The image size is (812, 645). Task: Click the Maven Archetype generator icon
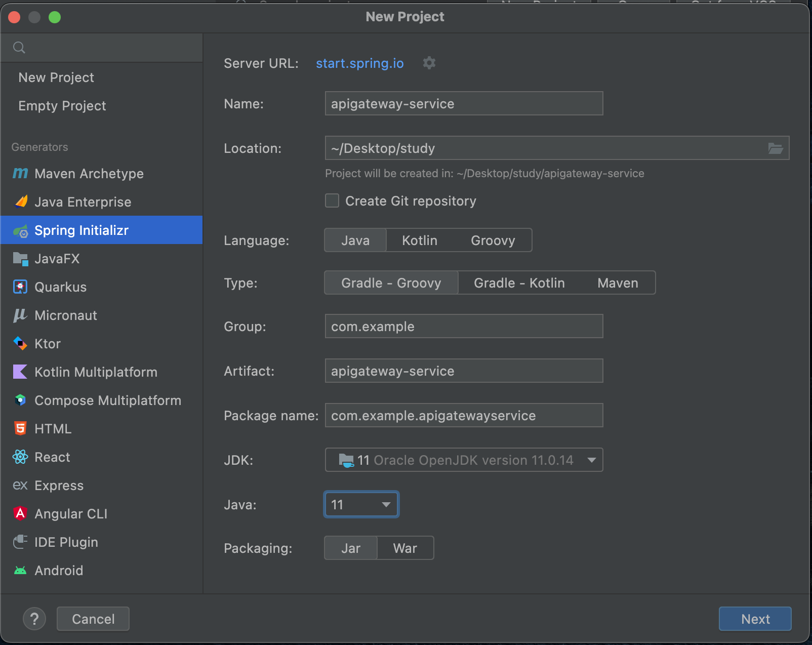pos(20,174)
